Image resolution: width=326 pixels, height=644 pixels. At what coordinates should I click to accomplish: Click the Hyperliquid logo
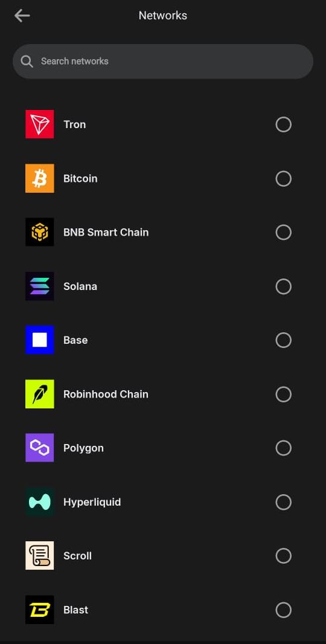(x=39, y=501)
